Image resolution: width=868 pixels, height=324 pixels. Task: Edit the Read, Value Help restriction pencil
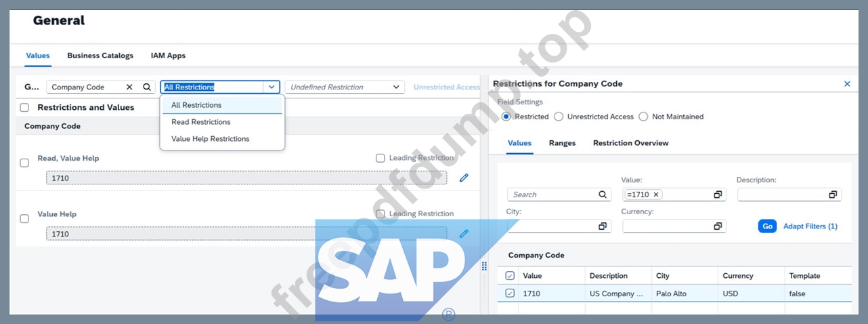point(464,178)
